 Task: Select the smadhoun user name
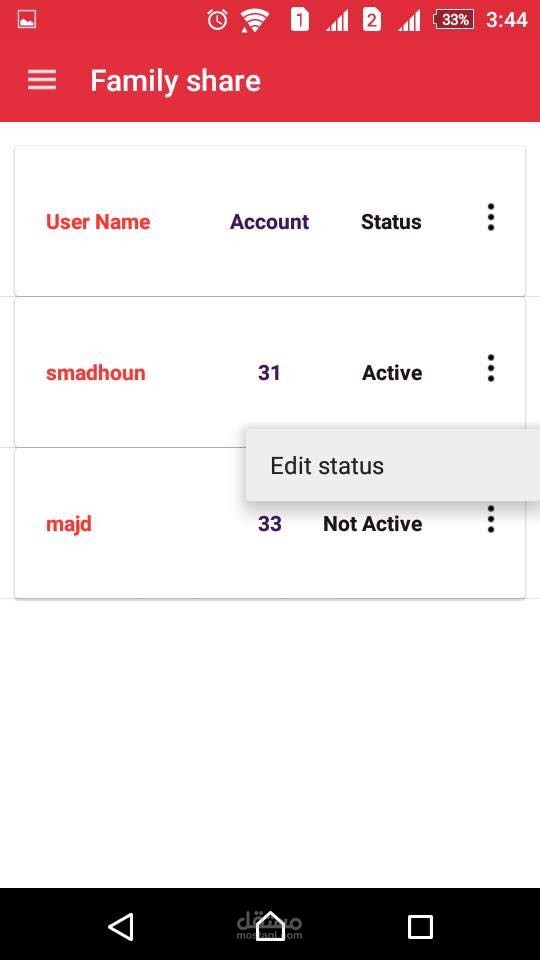pos(96,372)
